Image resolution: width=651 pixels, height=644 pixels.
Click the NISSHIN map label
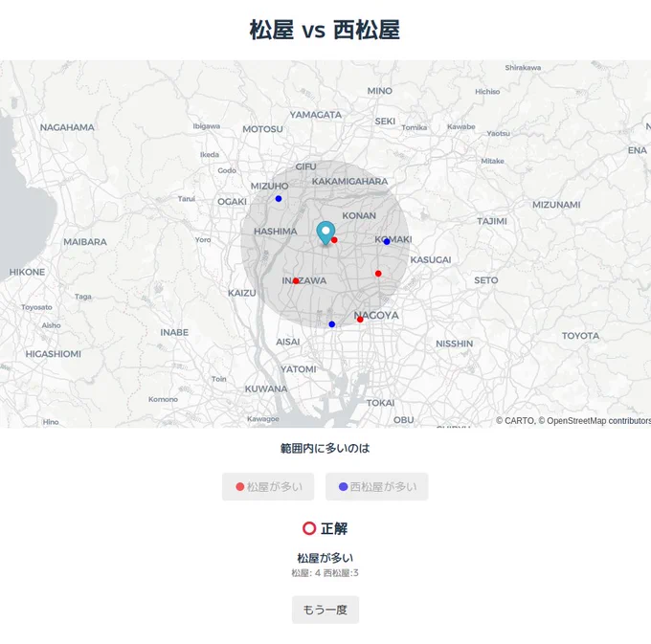pos(455,344)
